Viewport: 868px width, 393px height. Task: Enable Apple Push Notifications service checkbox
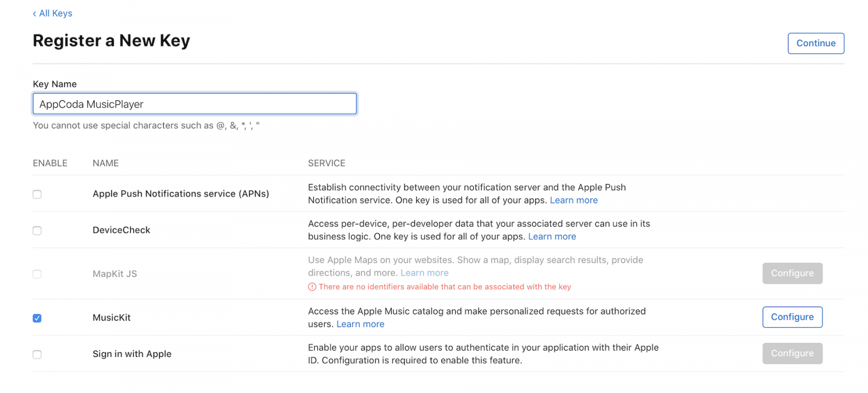pyautogui.click(x=37, y=194)
